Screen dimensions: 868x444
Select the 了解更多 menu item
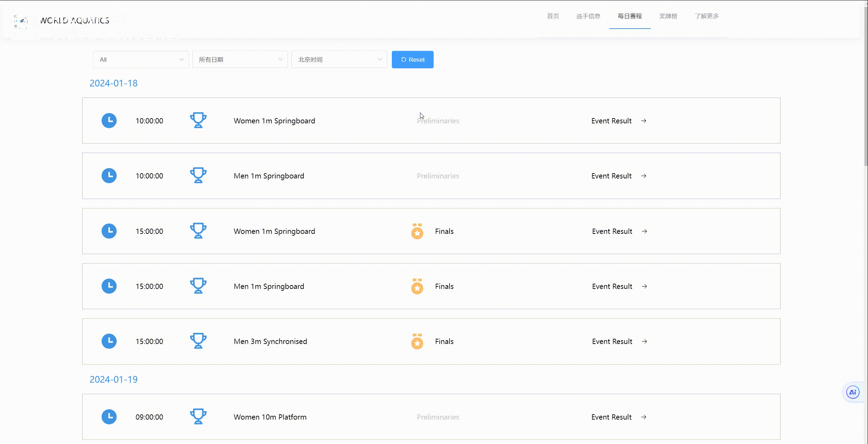click(x=706, y=16)
